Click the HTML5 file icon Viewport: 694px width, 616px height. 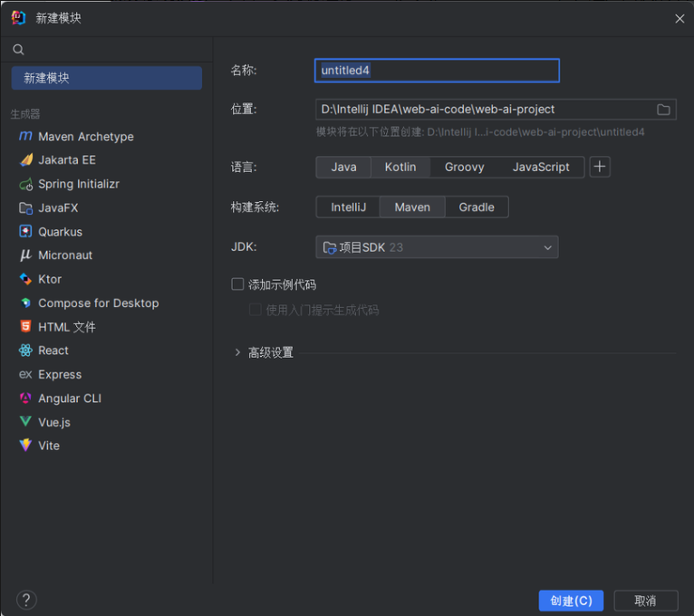click(25, 327)
